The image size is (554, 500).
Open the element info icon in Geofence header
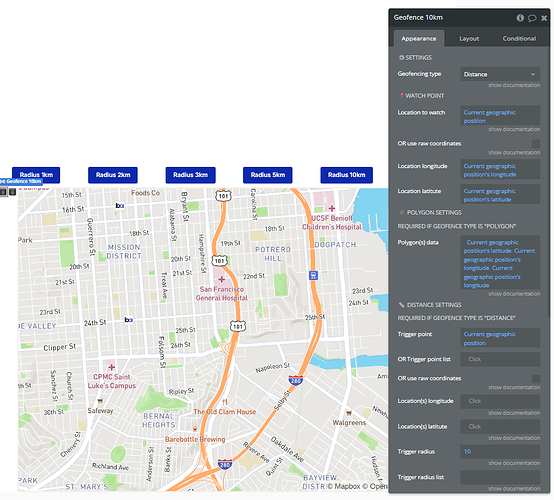520,18
